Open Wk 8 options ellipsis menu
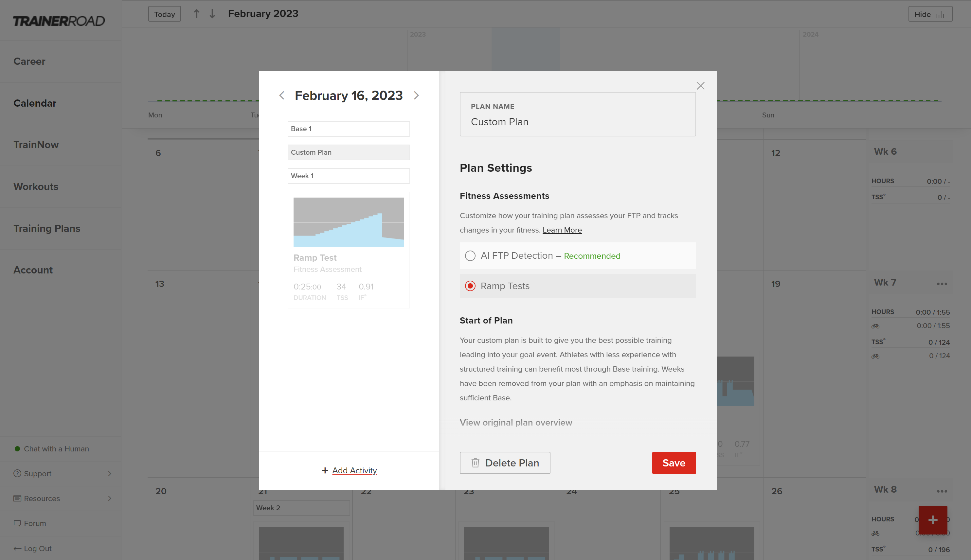Viewport: 971px width, 560px height. (x=942, y=491)
